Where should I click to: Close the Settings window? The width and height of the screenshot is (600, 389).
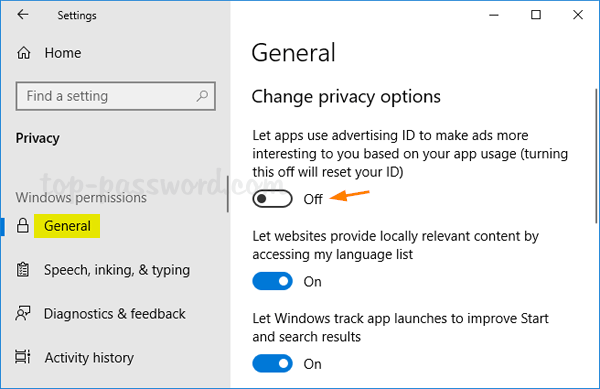[x=578, y=15]
